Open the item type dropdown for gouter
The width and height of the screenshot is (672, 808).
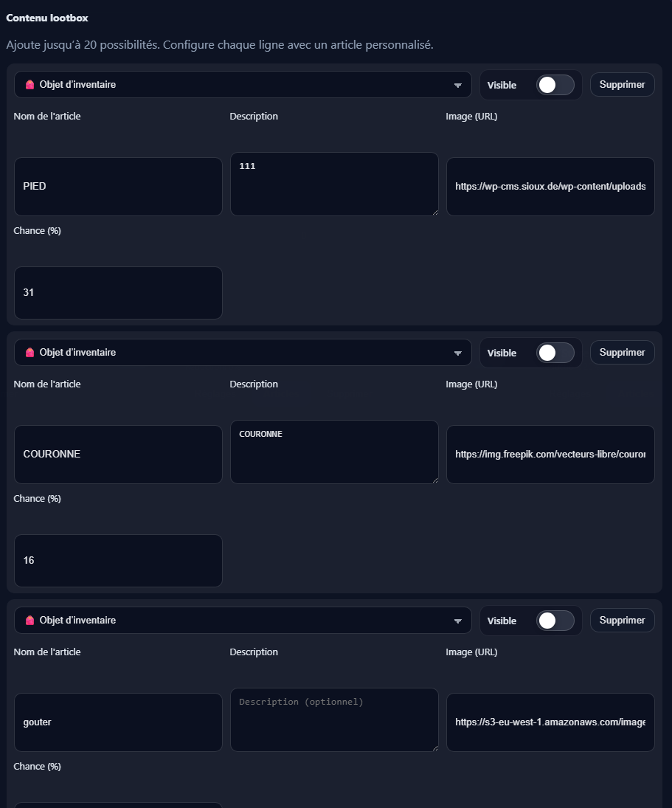point(243,621)
